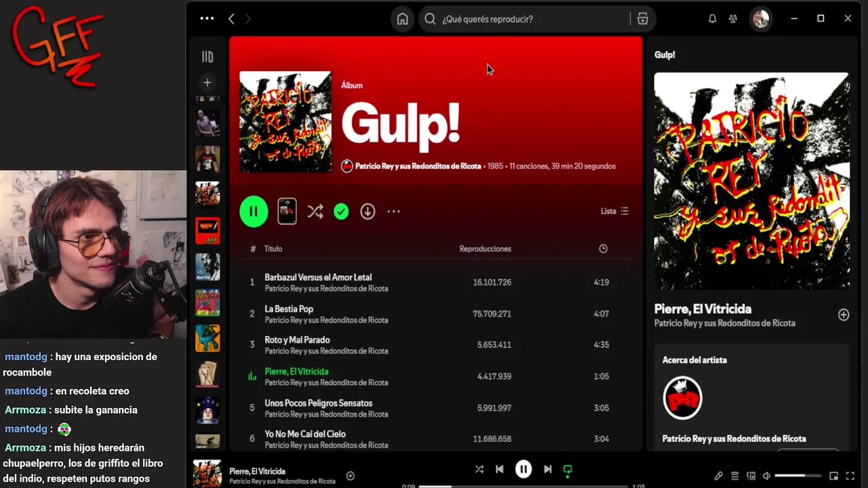Screen dimensions: 868x488
Task: Open Friend Activity icon
Action: [x=733, y=19]
